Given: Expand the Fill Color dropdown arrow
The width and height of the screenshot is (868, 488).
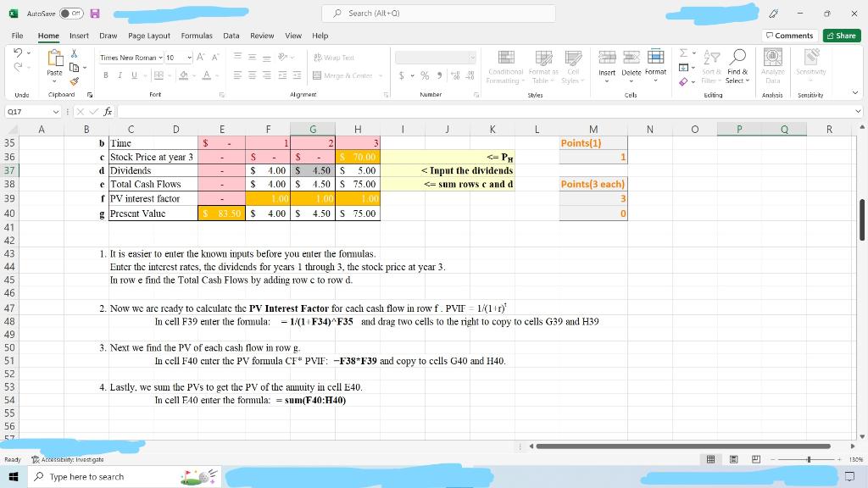Looking at the screenshot, I should click(x=194, y=77).
